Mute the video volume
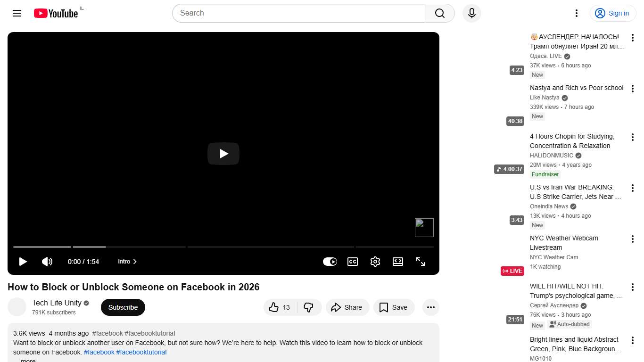The image size is (644, 362). click(47, 262)
